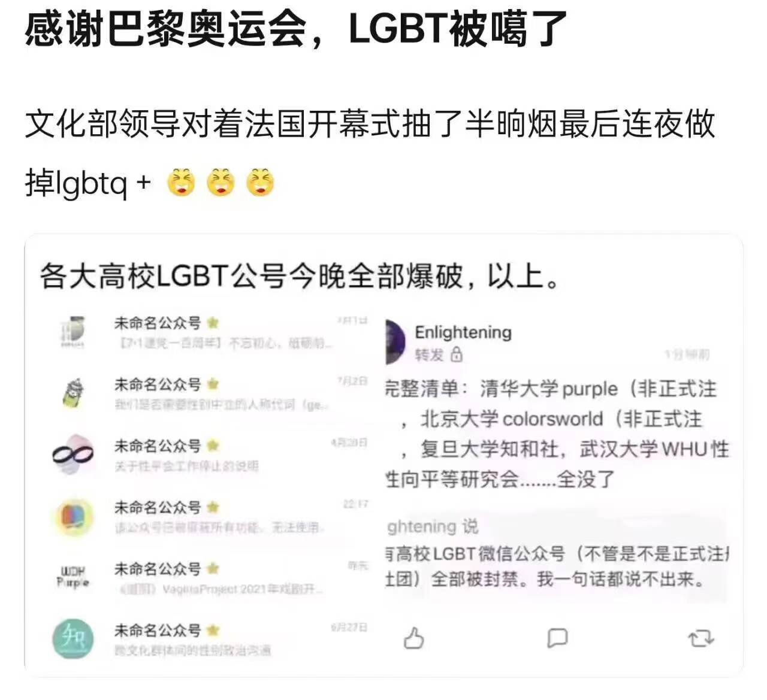Tap the thumbs-up like icon

(413, 638)
